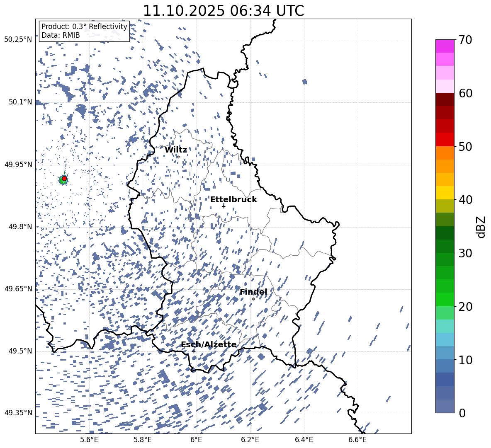Click the Data: RMIB text
This screenshot has height=448, width=491.
pos(61,35)
